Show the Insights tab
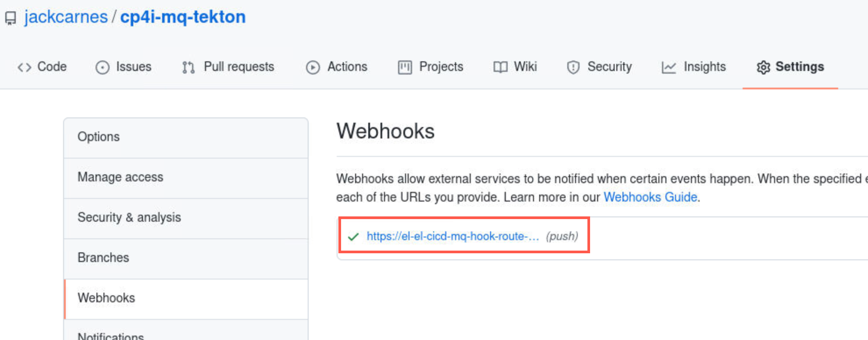Image resolution: width=868 pixels, height=340 pixels. [694, 67]
